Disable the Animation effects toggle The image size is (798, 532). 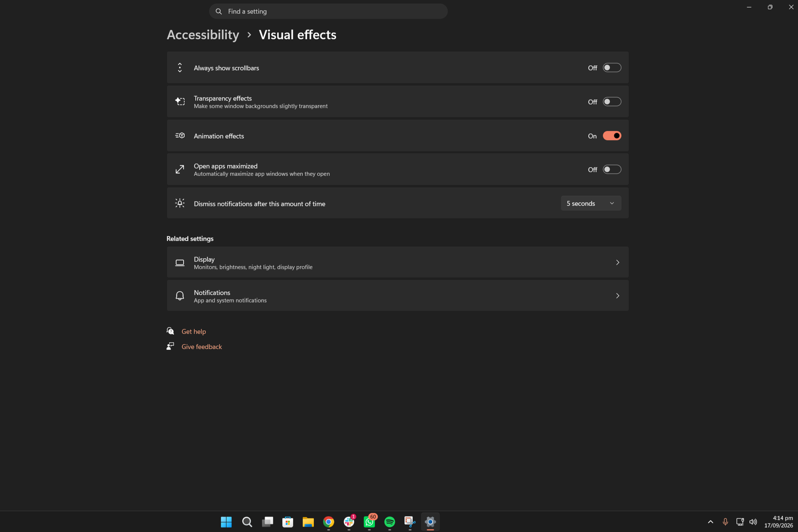point(612,136)
